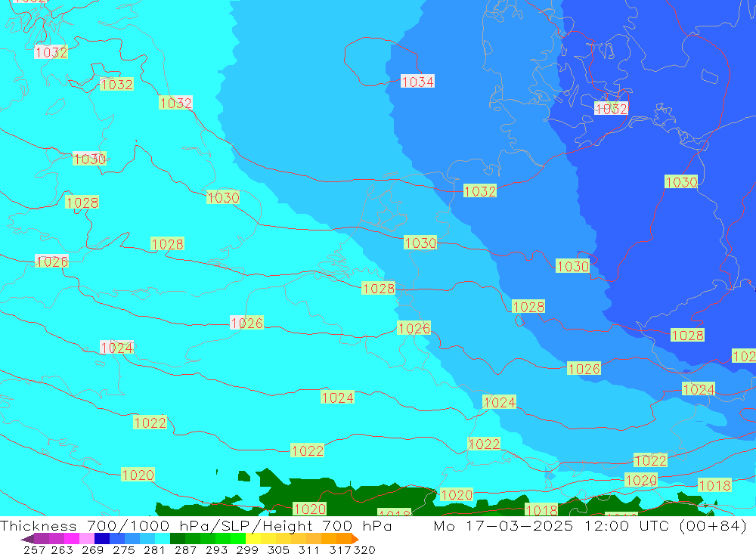Click legend value 311
The image size is (756, 554).
point(308,549)
